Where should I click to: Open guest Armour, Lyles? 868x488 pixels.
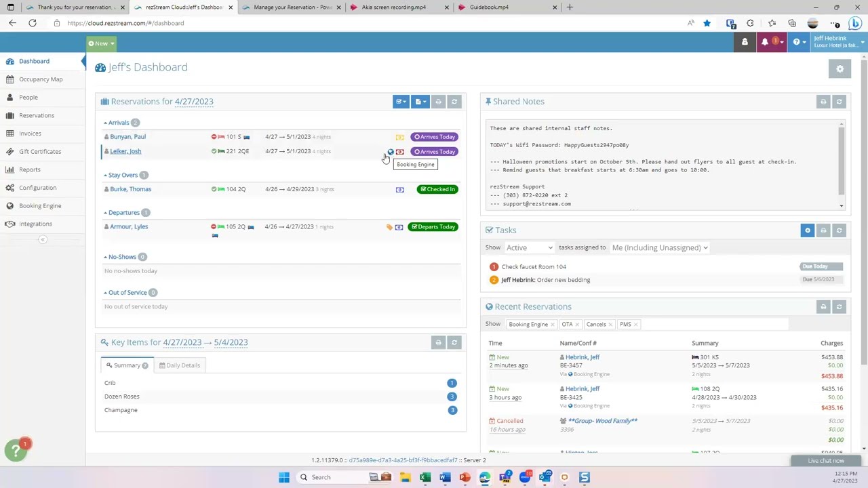point(129,226)
